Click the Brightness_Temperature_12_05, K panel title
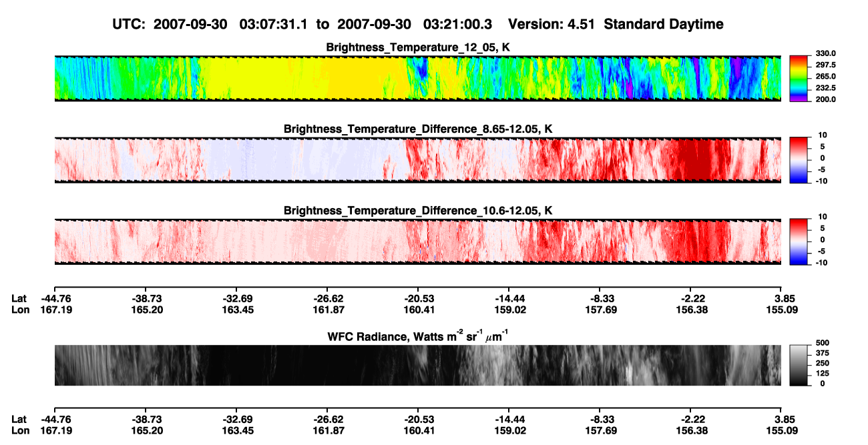The height and width of the screenshot is (445, 868). (418, 47)
